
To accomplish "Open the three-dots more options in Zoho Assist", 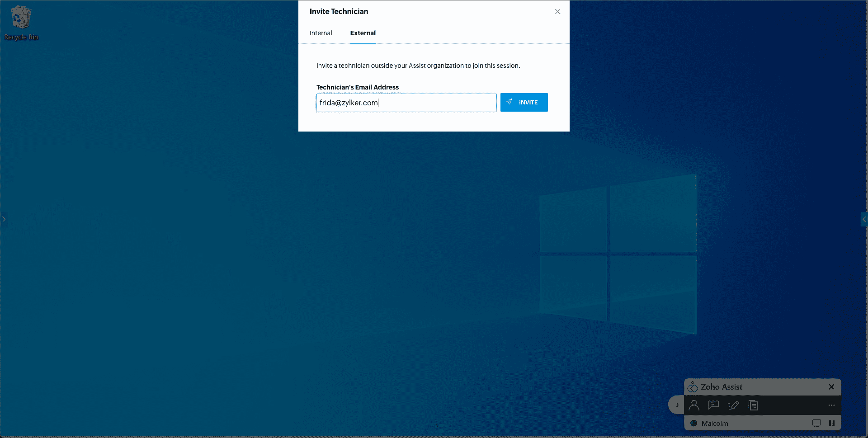I will (x=831, y=405).
